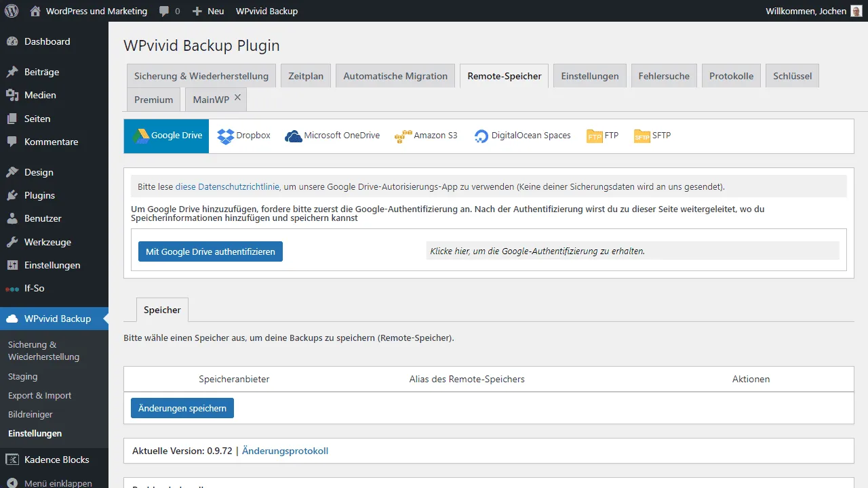Click the Seiten pages icon
This screenshot has width=868, height=488.
[x=12, y=119]
